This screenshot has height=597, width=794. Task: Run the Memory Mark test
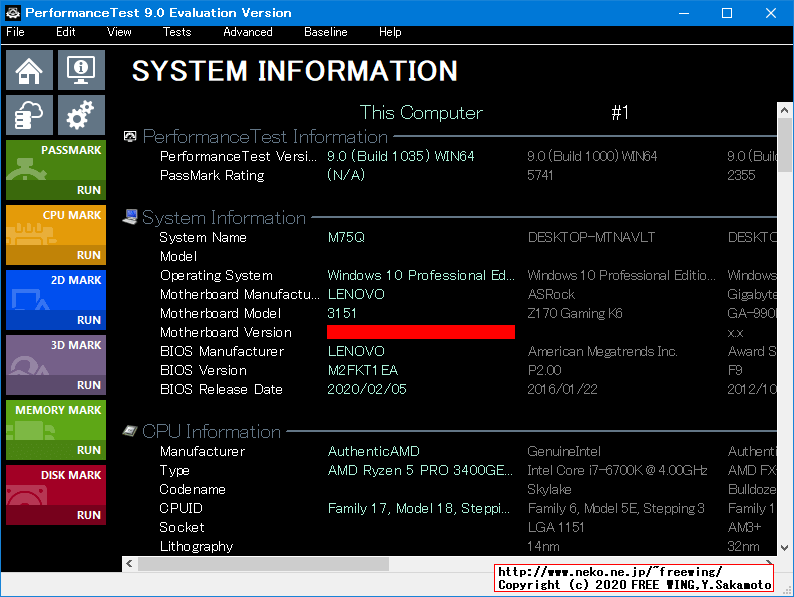pos(89,450)
